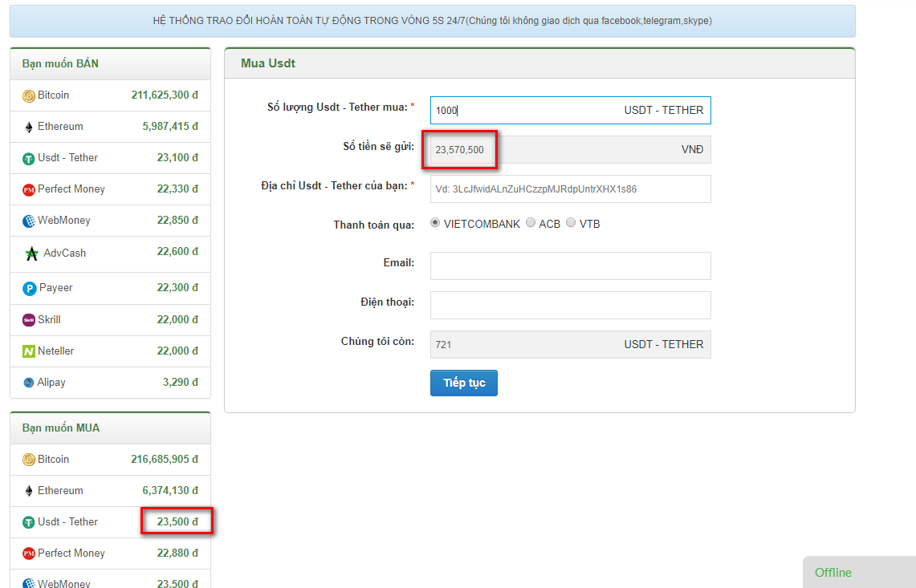Click the Bạn muốn MUA panel header

pos(111,428)
